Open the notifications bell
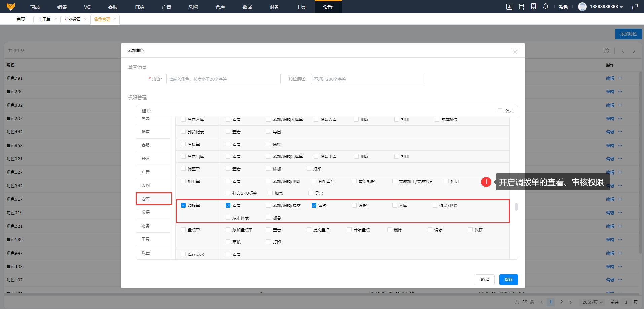Image resolution: width=644 pixels, height=309 pixels. tap(545, 6)
